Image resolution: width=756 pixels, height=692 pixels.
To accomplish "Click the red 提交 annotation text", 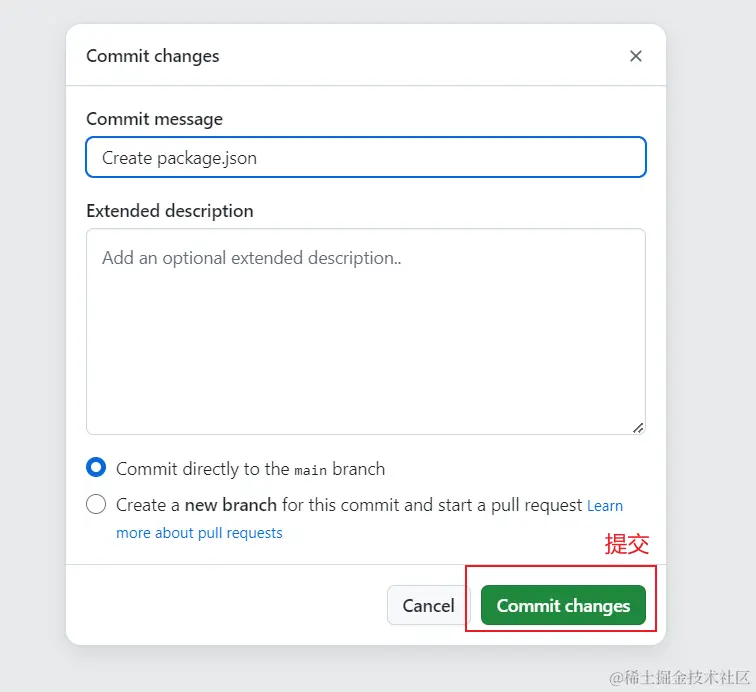I will point(627,544).
